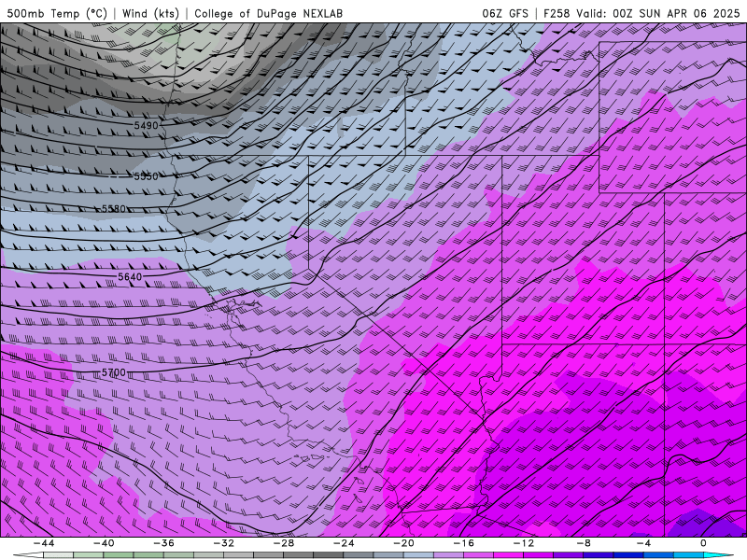Click 'College of DuPage NEXLAB' header text
747x560 pixels.
[268, 13]
